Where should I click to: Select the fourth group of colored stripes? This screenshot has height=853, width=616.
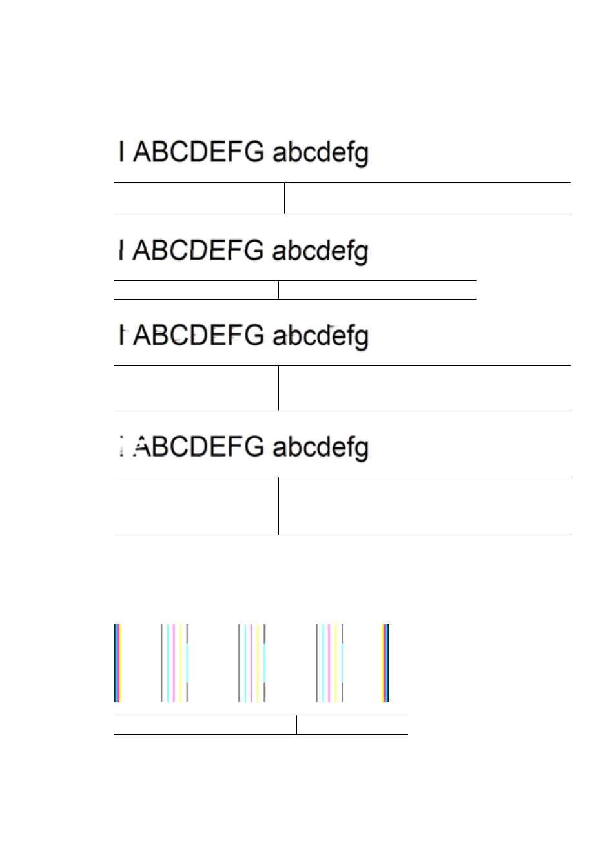[329, 663]
